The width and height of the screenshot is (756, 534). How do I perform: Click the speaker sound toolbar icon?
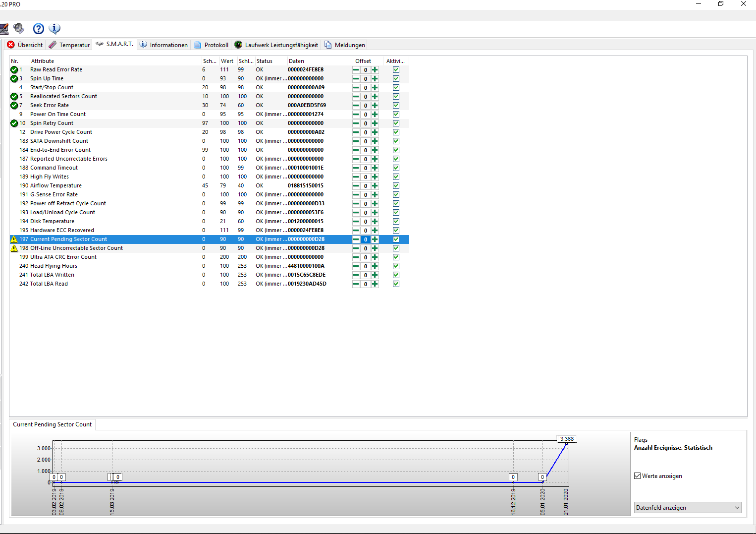[x=18, y=29]
